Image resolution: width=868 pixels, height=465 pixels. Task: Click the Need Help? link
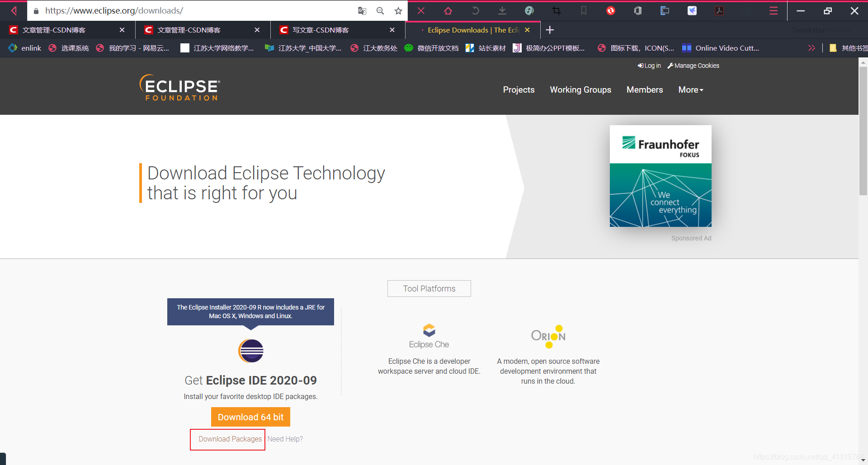[x=285, y=439]
